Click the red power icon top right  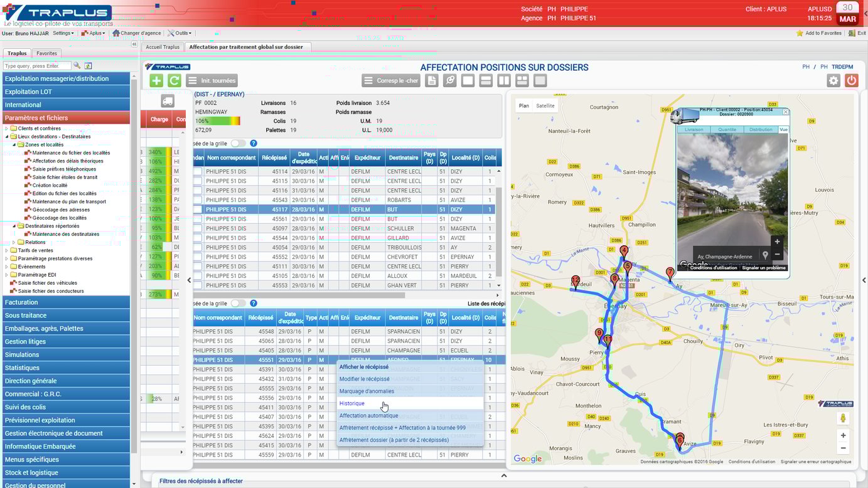pos(852,80)
